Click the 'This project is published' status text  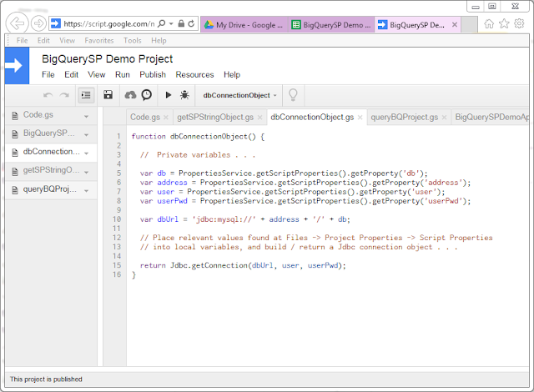(46, 379)
